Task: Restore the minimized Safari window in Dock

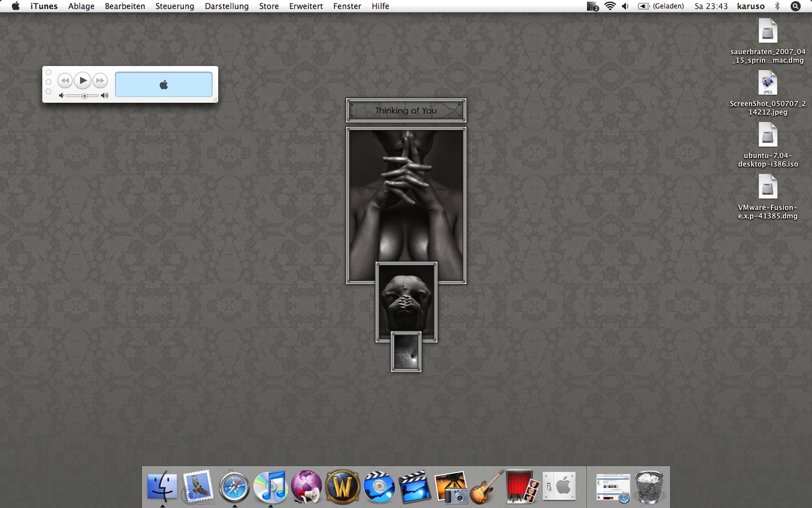Action: (613, 488)
